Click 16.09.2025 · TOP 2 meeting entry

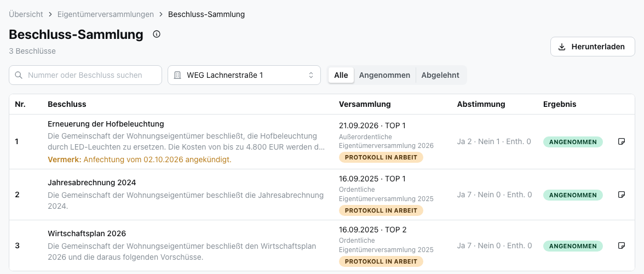point(372,230)
